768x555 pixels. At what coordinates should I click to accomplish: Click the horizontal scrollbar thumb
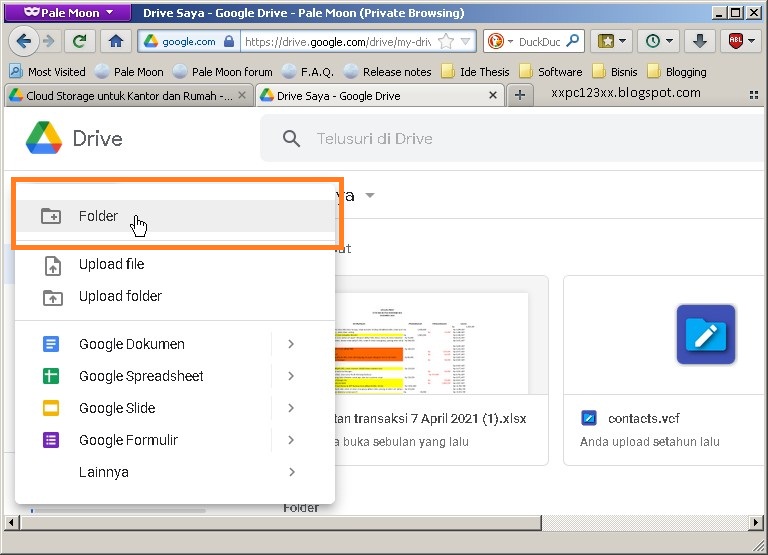(281, 523)
